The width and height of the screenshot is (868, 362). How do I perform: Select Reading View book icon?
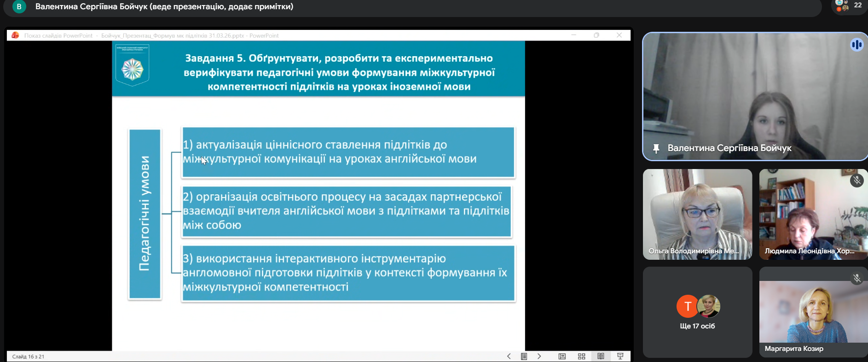pos(601,356)
